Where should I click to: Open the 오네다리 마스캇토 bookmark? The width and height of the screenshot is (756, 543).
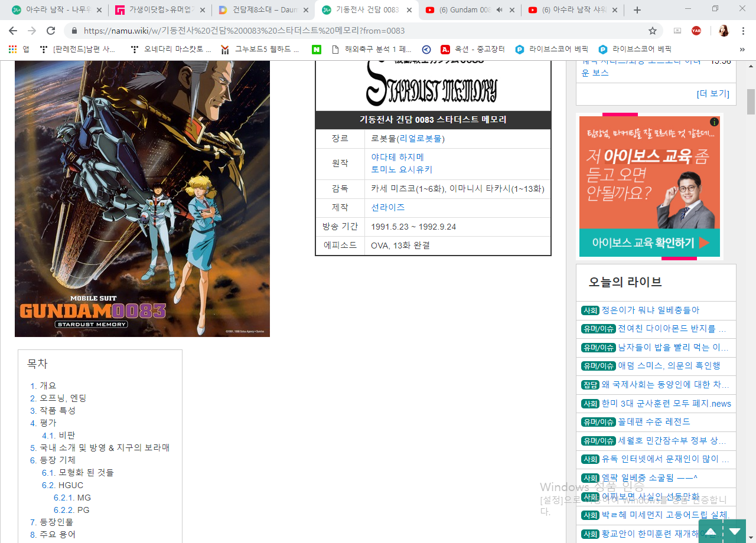click(171, 50)
